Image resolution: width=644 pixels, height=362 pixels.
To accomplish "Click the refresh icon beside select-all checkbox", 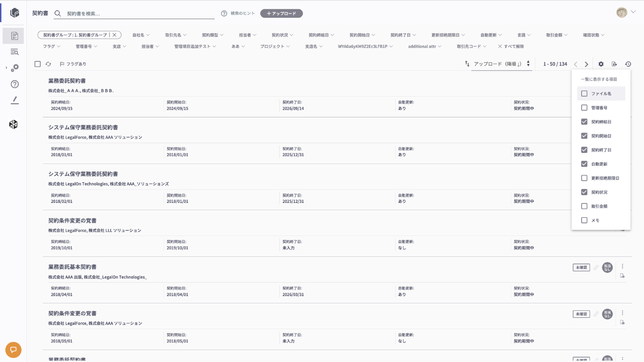I will [48, 64].
